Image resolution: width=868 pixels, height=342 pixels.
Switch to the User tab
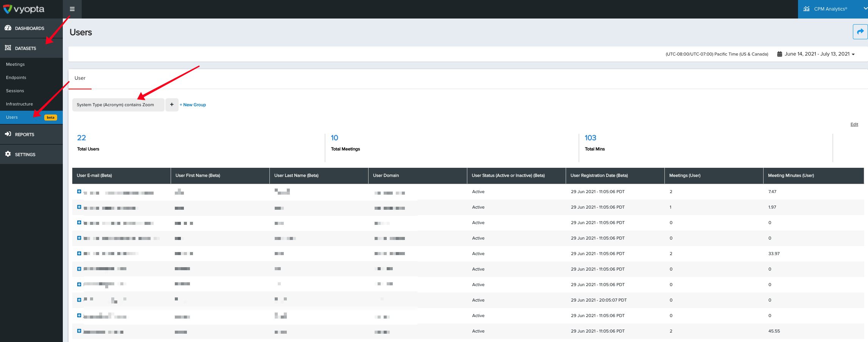pos(80,78)
